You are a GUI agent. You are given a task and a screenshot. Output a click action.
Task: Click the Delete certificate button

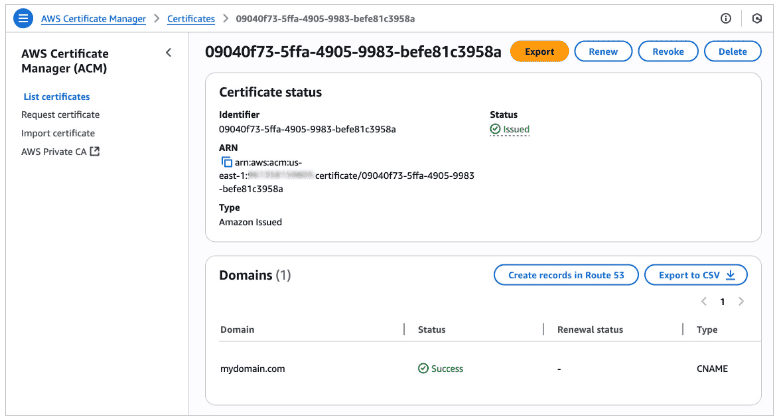(732, 52)
